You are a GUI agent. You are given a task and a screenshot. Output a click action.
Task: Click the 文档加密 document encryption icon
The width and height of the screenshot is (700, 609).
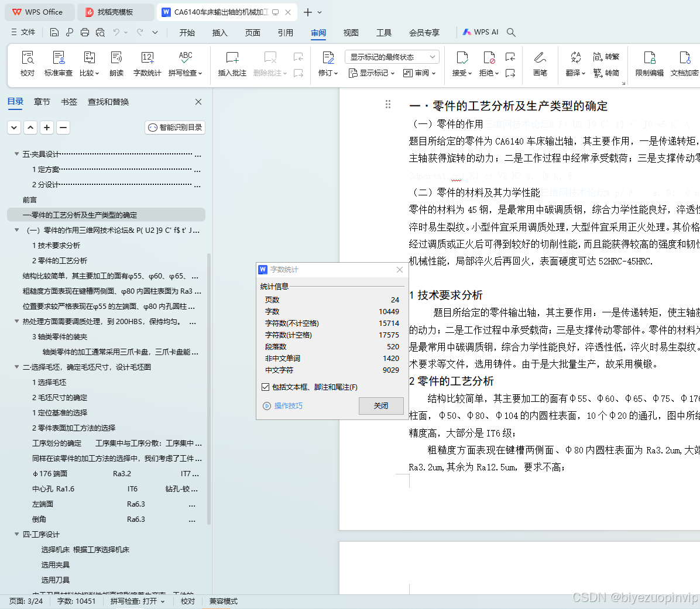pos(684,64)
